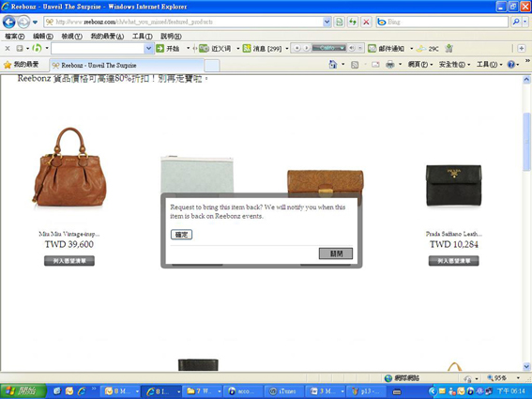Expand the toolbar search field dropdown
Viewport: 532px width, 399px height.
148,49
